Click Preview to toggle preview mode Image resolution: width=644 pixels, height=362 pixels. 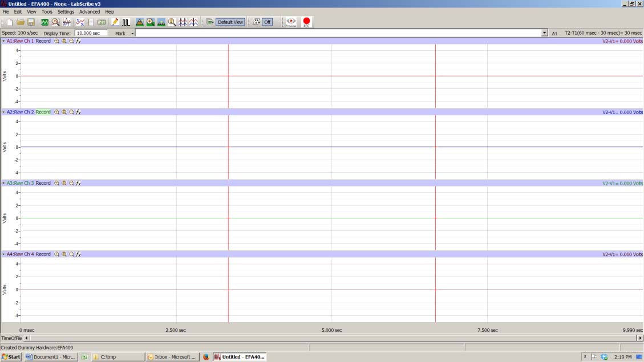[290, 22]
